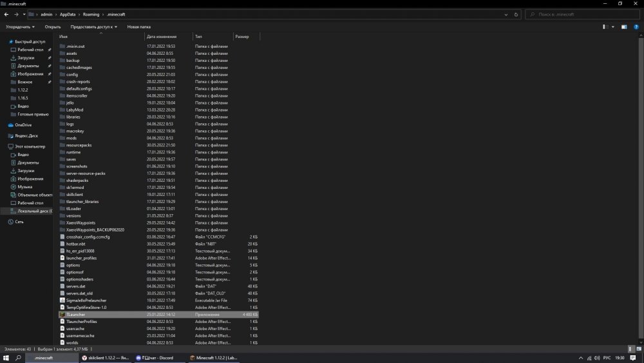The height and width of the screenshot is (363, 644).
Task: Open view options dropdown arrow
Action: pos(613,26)
